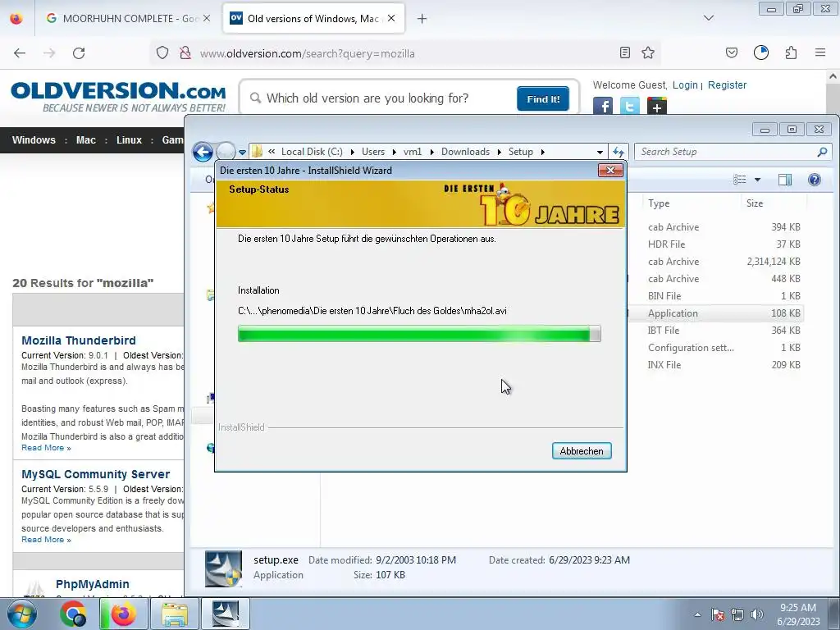Viewport: 840px width, 630px height.
Task: Open the Firefox extensions puzzle icon
Action: [791, 52]
